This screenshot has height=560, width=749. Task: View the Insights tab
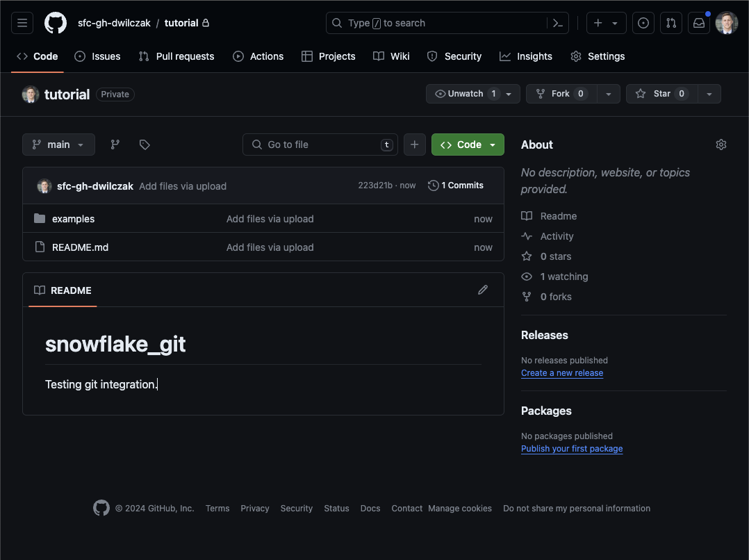pos(525,56)
